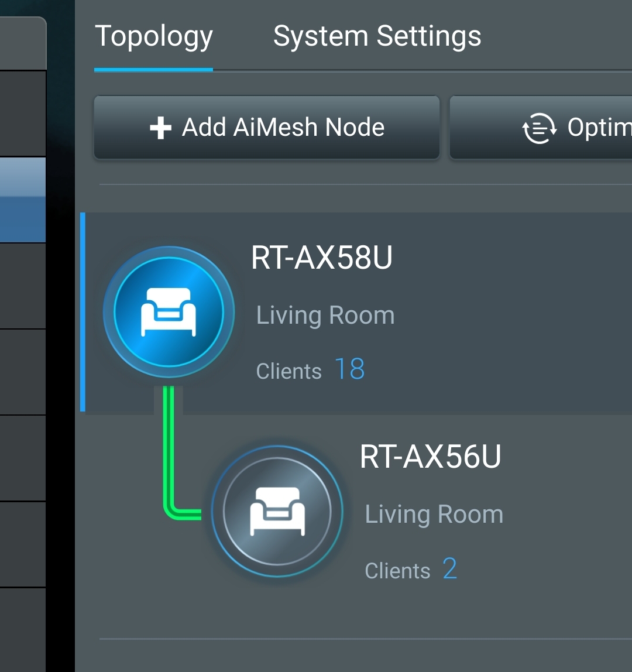
Task: Click the Clients label under RT-AX58U
Action: point(288,372)
